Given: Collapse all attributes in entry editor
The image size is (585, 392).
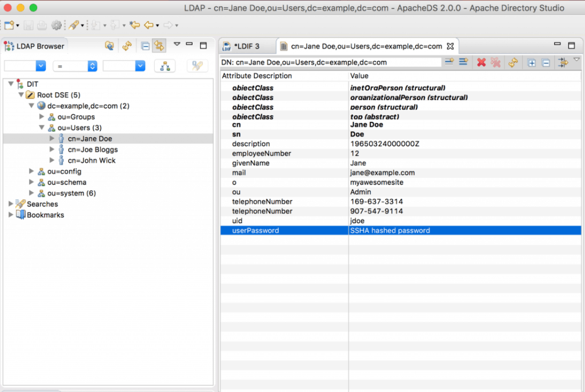Looking at the screenshot, I should point(546,63).
